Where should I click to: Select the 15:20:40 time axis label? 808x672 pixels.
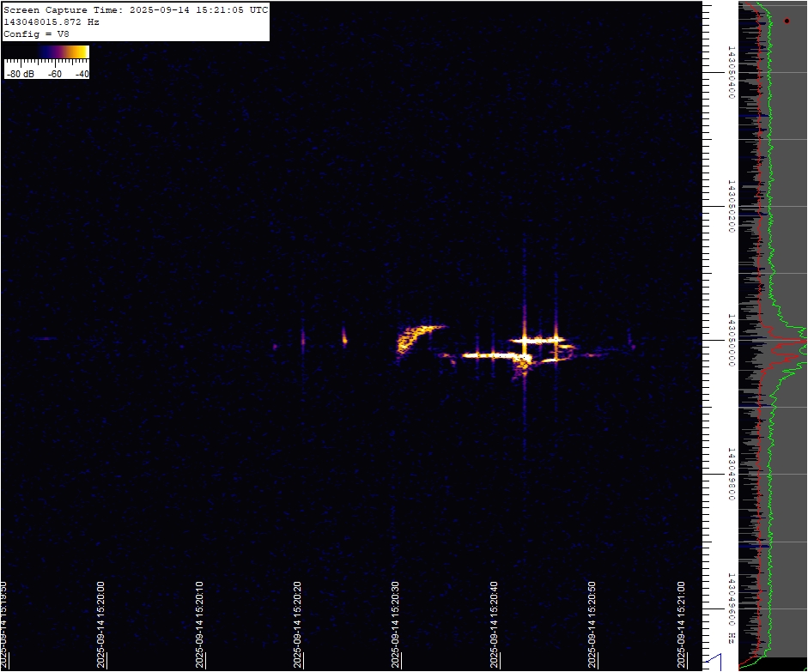[494, 625]
